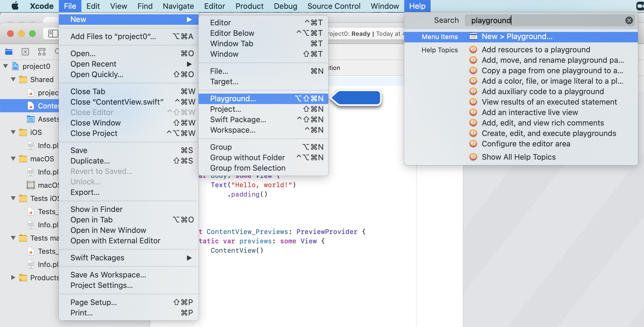The width and height of the screenshot is (644, 327).
Task: Click the Assets catalog icon in navigator
Action: tap(31, 119)
